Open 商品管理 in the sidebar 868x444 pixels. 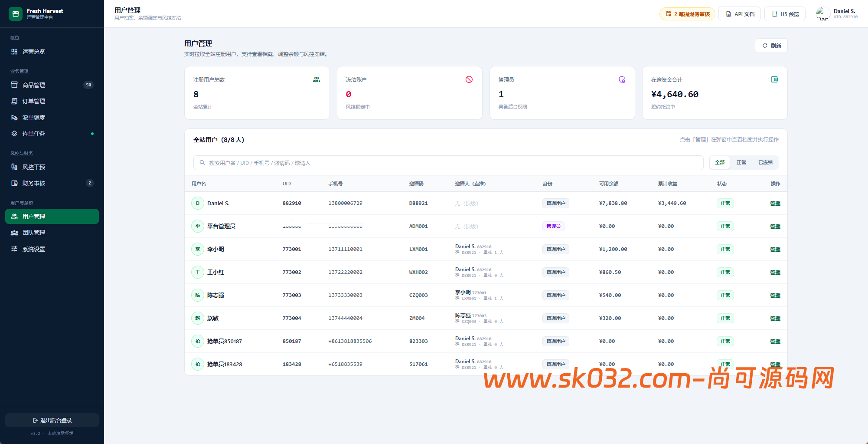(x=52, y=85)
